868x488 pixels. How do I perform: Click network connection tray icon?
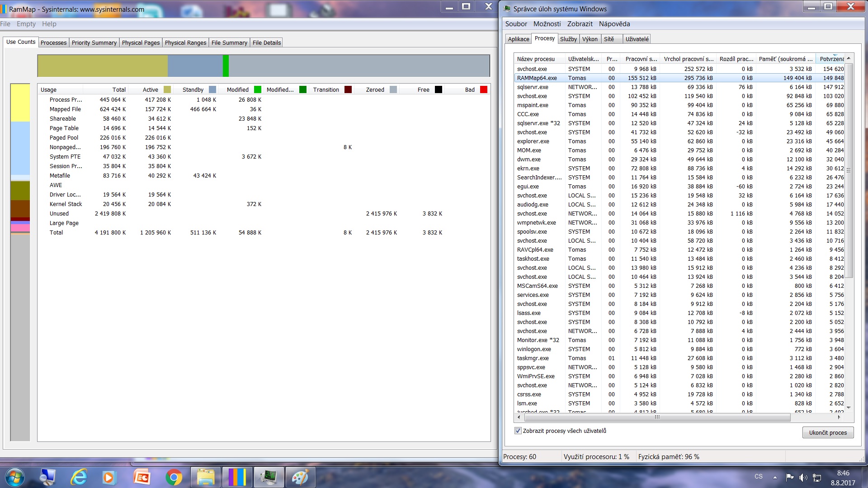(x=816, y=477)
